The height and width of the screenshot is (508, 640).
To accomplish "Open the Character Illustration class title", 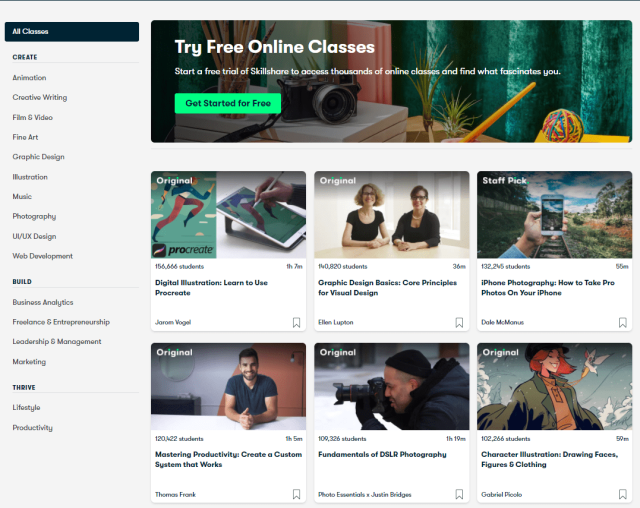I will 545,459.
